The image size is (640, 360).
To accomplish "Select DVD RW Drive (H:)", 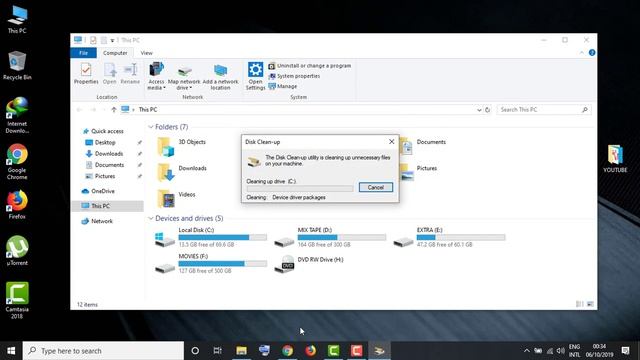I will point(309,264).
